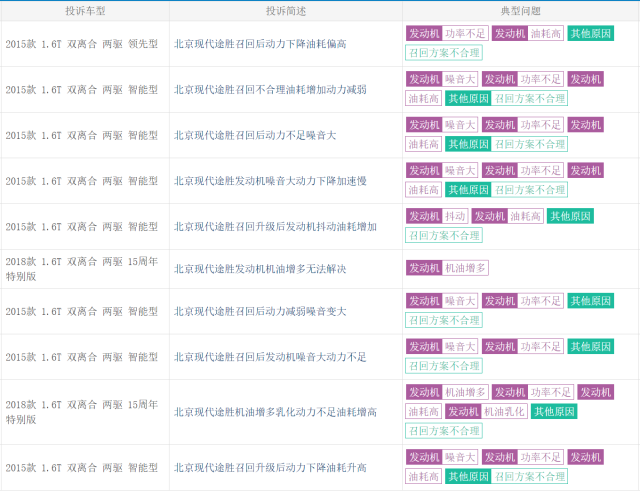Viewport: 640px width, 492px height.
Task: Click 其他原因 tag in the 发动机抖动油耗增加 row
Action: [x=570, y=216]
